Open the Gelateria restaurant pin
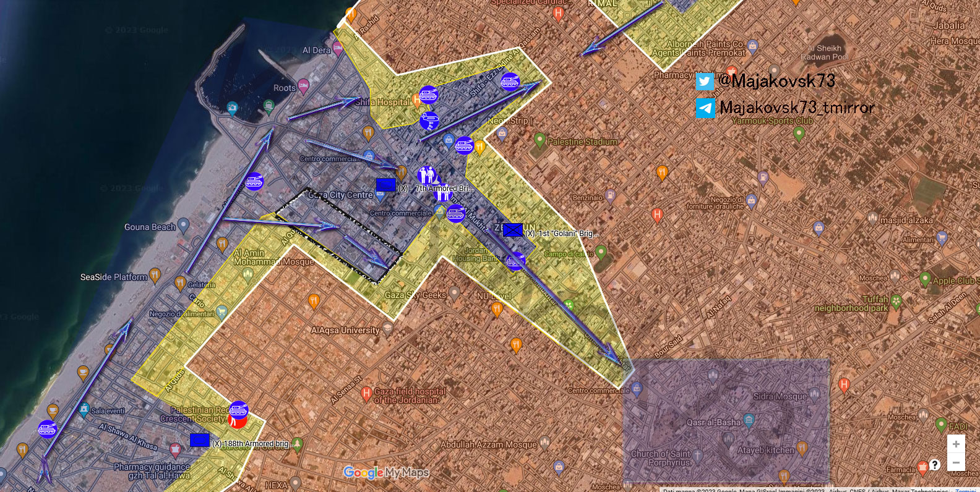 click(180, 284)
